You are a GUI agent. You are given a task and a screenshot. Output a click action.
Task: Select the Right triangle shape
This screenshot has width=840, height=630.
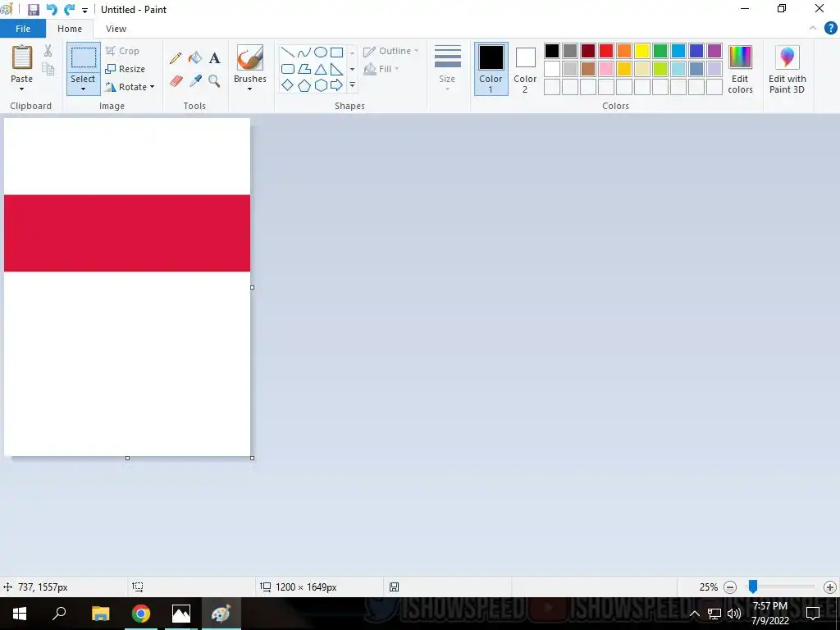[336, 69]
